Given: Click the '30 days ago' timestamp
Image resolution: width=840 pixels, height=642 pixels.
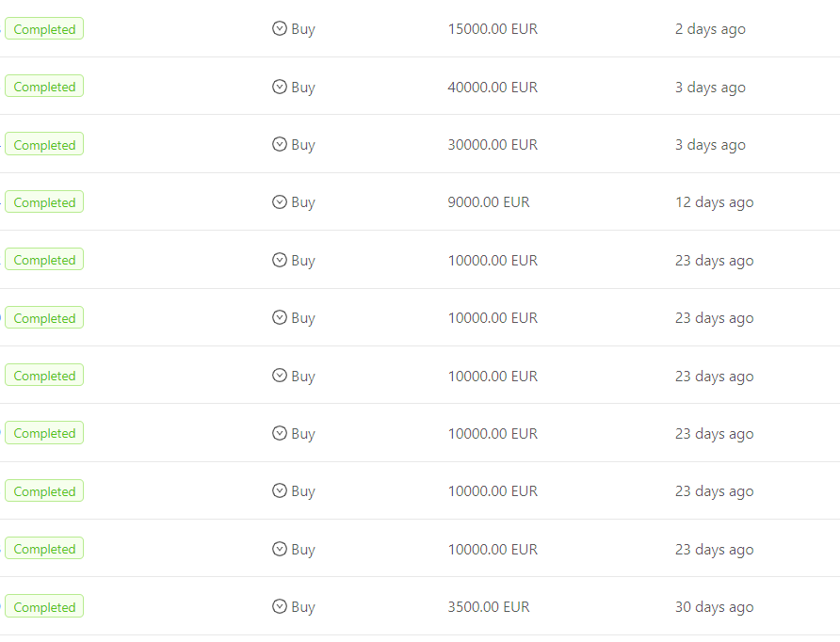Looking at the screenshot, I should [x=715, y=607].
